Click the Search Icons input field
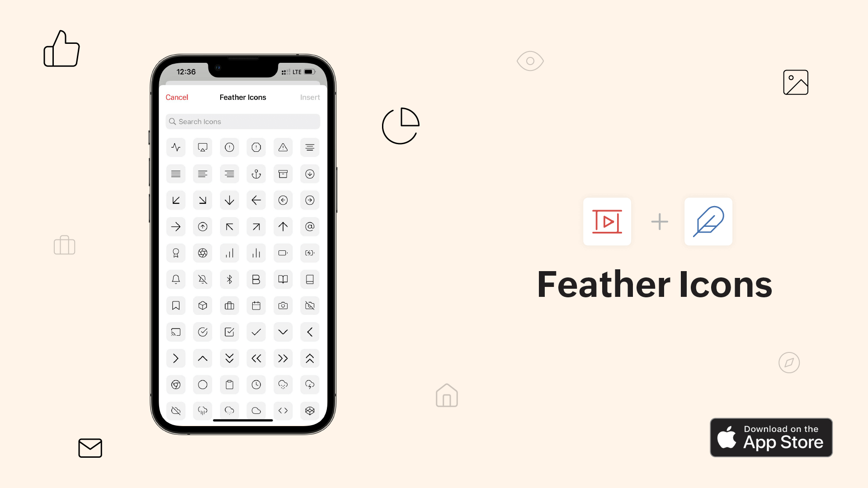This screenshot has width=868, height=488. (243, 122)
